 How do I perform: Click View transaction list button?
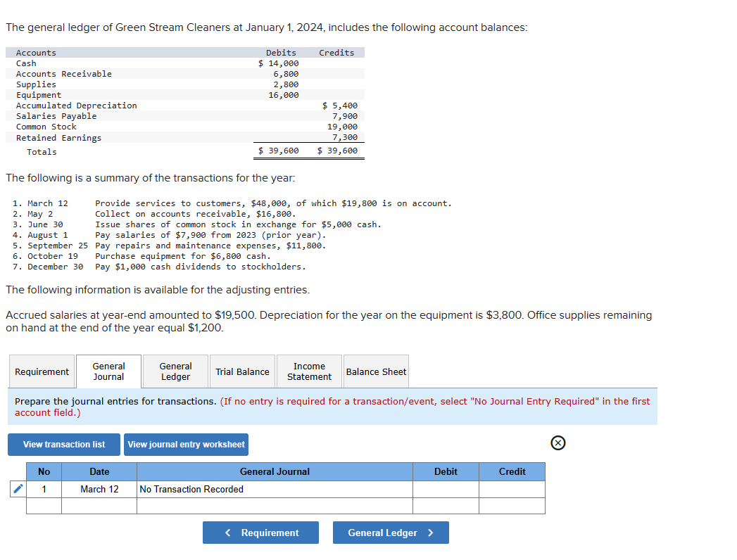pos(64,445)
